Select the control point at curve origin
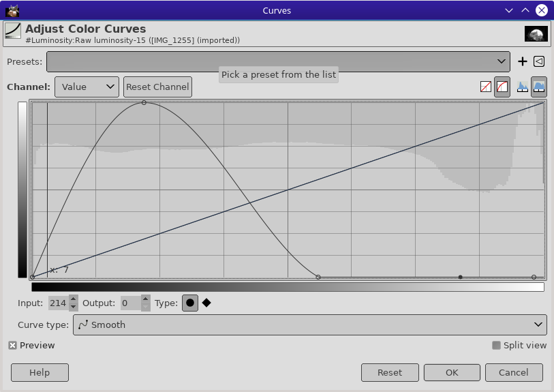Screen dimensions: 554x392 [x=33, y=277]
